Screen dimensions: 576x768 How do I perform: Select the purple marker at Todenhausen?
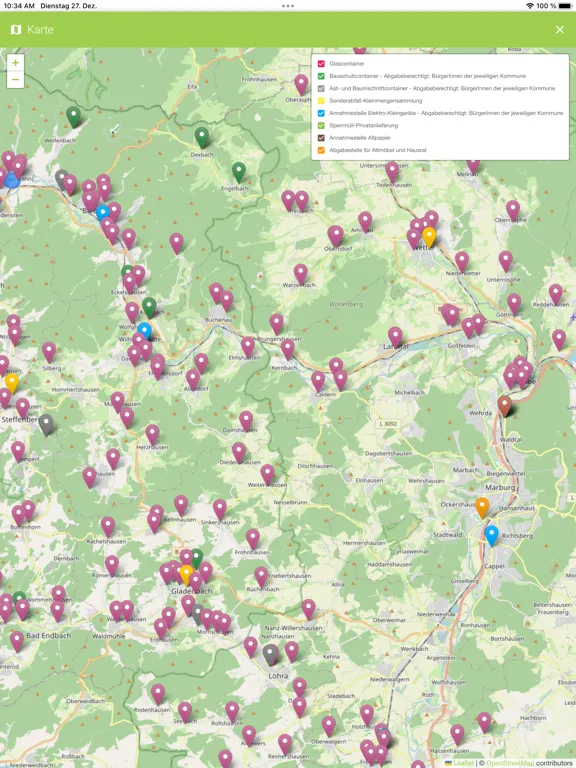pyautogui.click(x=392, y=172)
